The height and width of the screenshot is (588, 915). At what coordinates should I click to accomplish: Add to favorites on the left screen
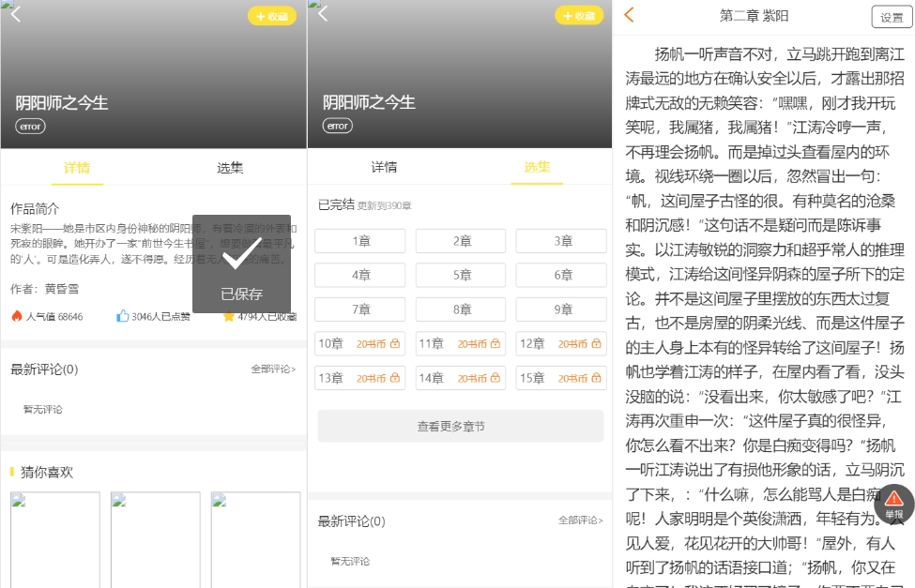[272, 16]
